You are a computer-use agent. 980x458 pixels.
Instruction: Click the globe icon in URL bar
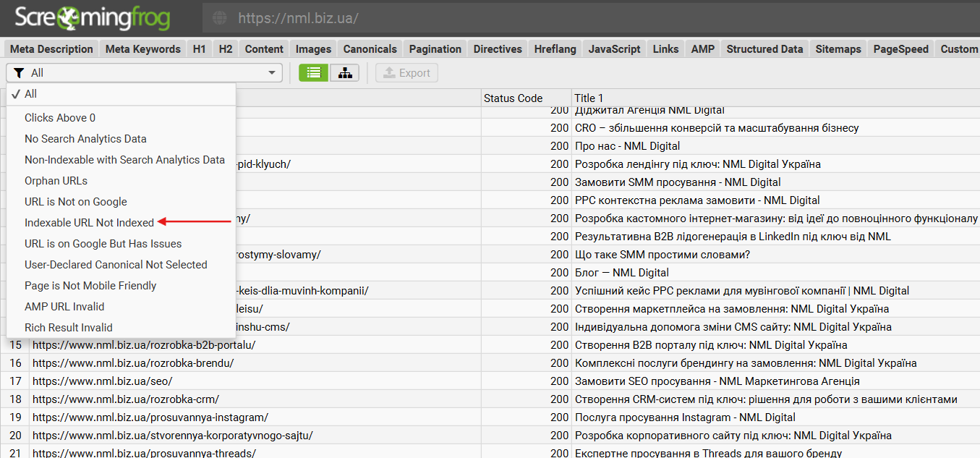pos(220,18)
